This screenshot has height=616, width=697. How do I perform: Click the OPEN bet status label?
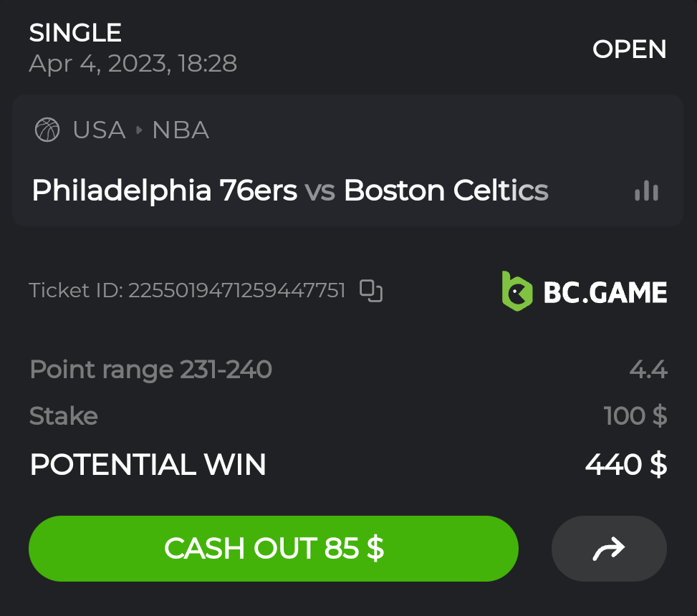(x=629, y=49)
